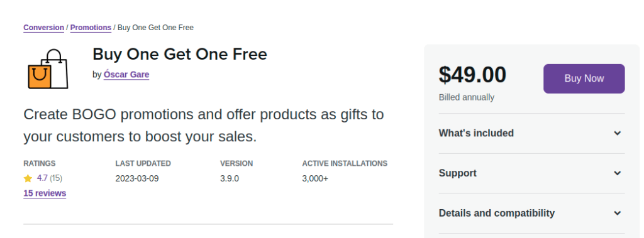This screenshot has width=644, height=238.
Task: Go to the Promotions breadcrumb category
Action: [91, 28]
